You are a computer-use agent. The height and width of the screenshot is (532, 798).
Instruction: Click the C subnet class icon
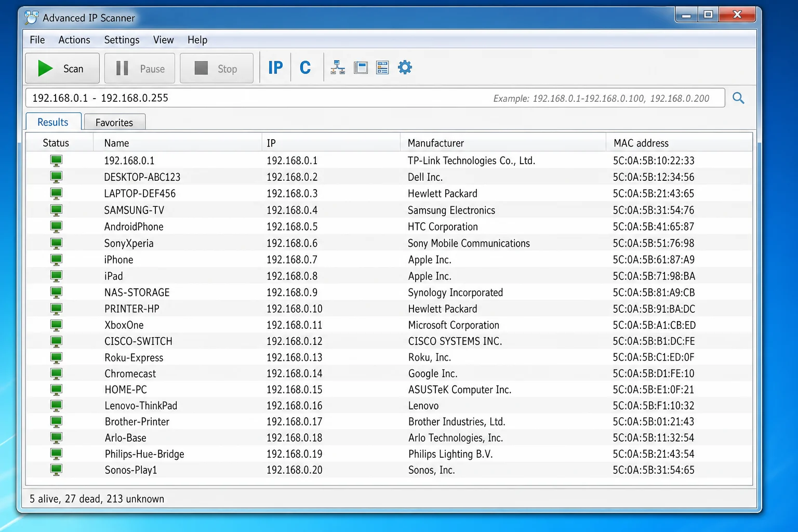click(x=305, y=68)
